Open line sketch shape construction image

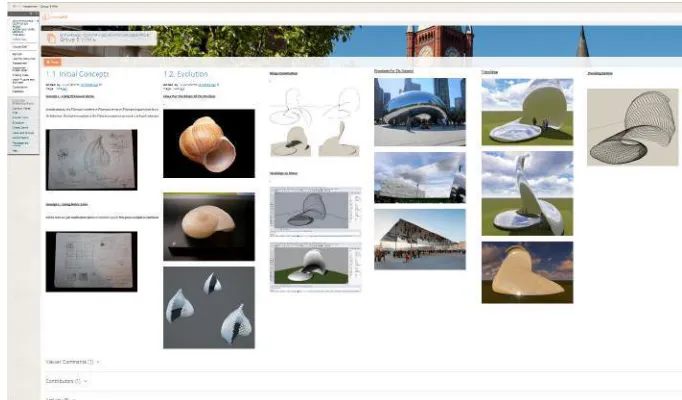pyautogui.click(x=315, y=121)
